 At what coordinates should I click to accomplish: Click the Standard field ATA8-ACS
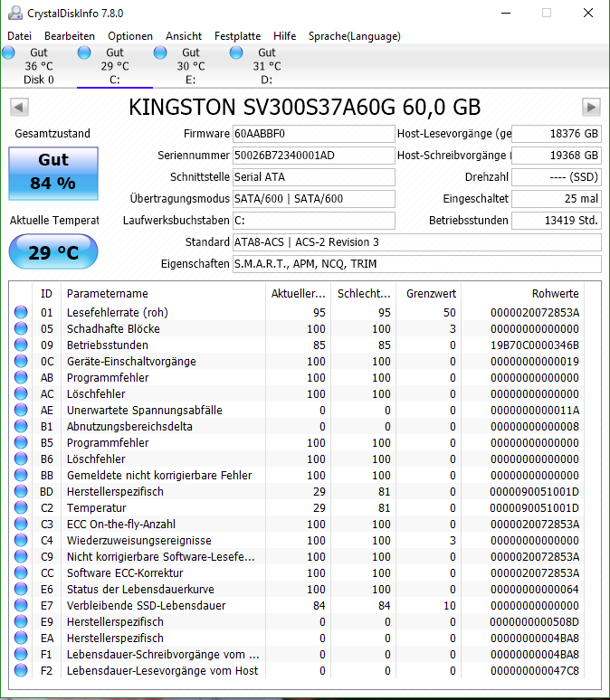pyautogui.click(x=417, y=242)
